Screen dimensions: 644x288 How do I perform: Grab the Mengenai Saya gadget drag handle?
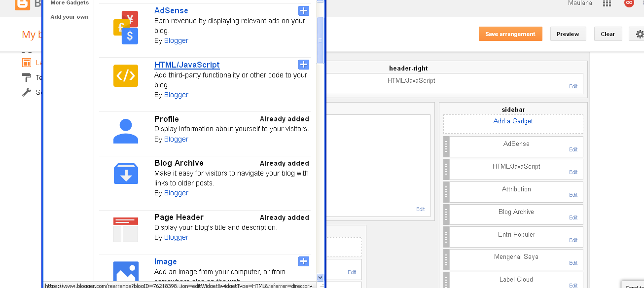[446, 259]
